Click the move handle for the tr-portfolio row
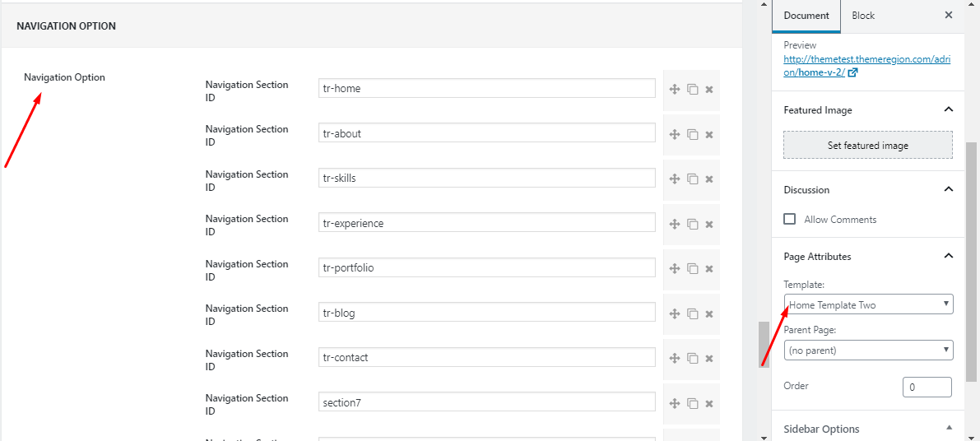This screenshot has width=980, height=441. [675, 268]
